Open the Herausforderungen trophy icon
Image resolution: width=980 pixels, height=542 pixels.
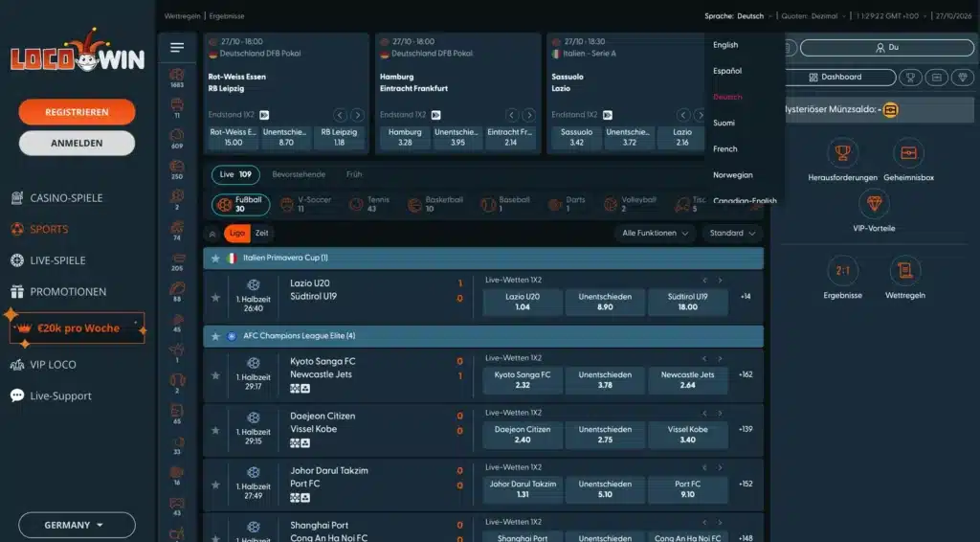(x=842, y=152)
